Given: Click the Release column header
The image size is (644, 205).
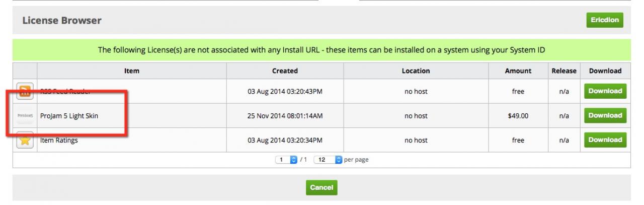Looking at the screenshot, I should (564, 71).
